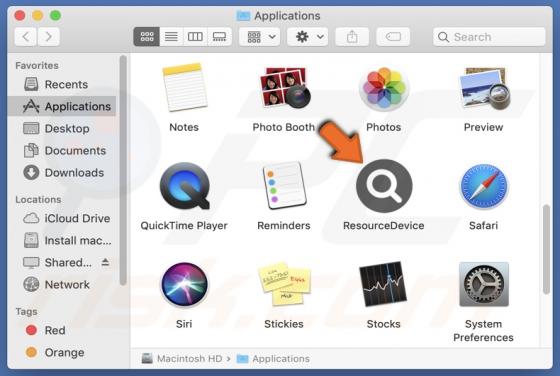The image size is (560, 376).
Task: Switch to column view
Action: [x=195, y=36]
